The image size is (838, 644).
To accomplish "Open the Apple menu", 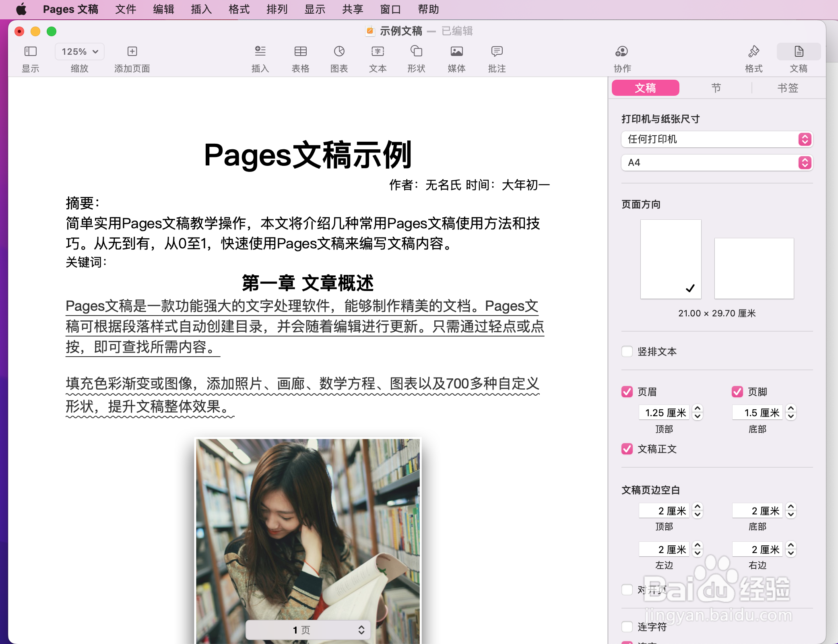I will pyautogui.click(x=21, y=9).
